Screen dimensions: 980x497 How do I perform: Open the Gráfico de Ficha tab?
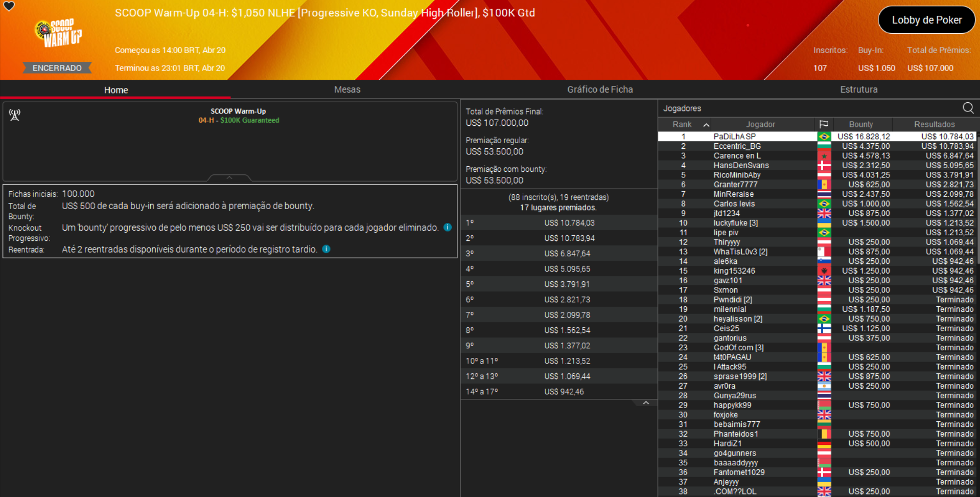click(x=600, y=89)
